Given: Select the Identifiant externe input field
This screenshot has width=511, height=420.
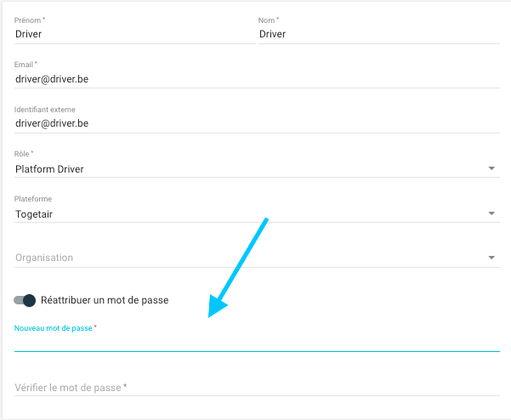Looking at the screenshot, I should 257,123.
